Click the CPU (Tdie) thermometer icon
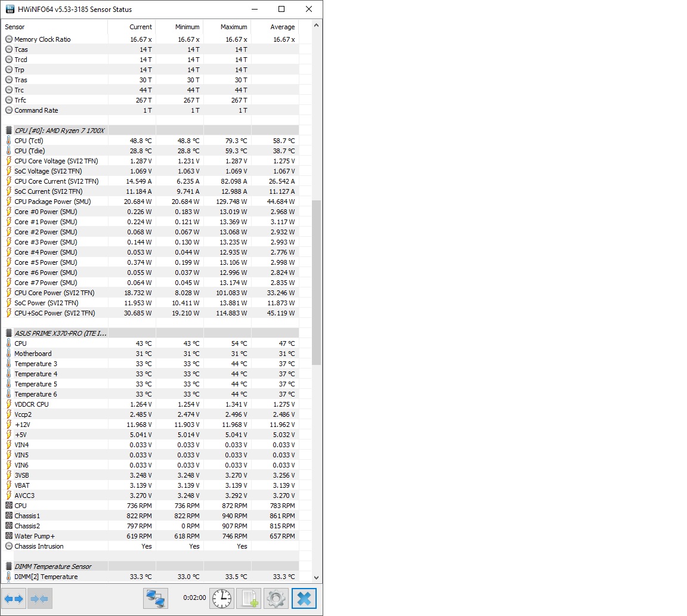This screenshot has height=616, width=687. (x=9, y=151)
